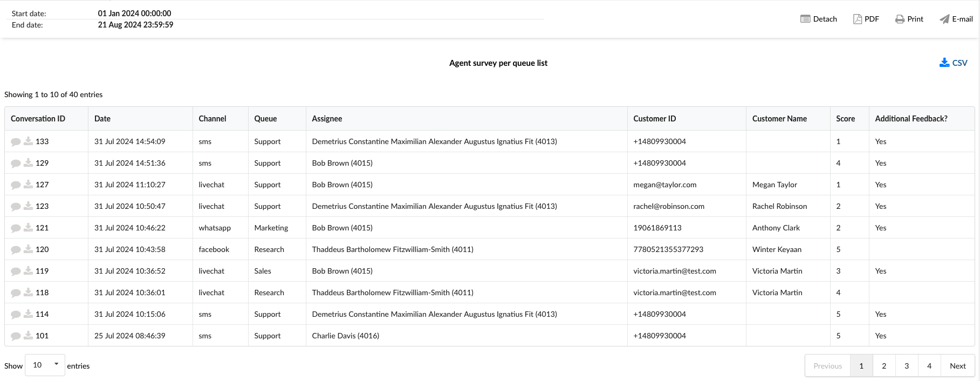Click customer name Winter Keyaan
Viewport: 980px width, 381px height.
(x=777, y=249)
